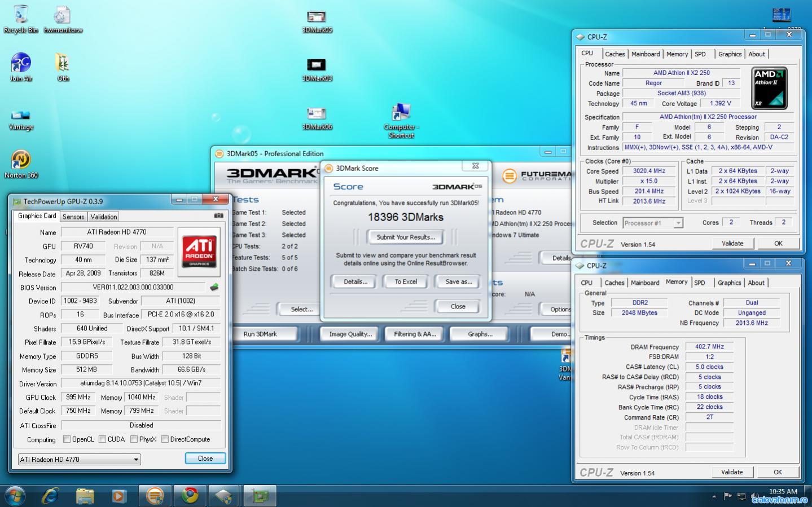Open the Oth desktop icon
Screen dimensions: 812x507
(x=63, y=68)
